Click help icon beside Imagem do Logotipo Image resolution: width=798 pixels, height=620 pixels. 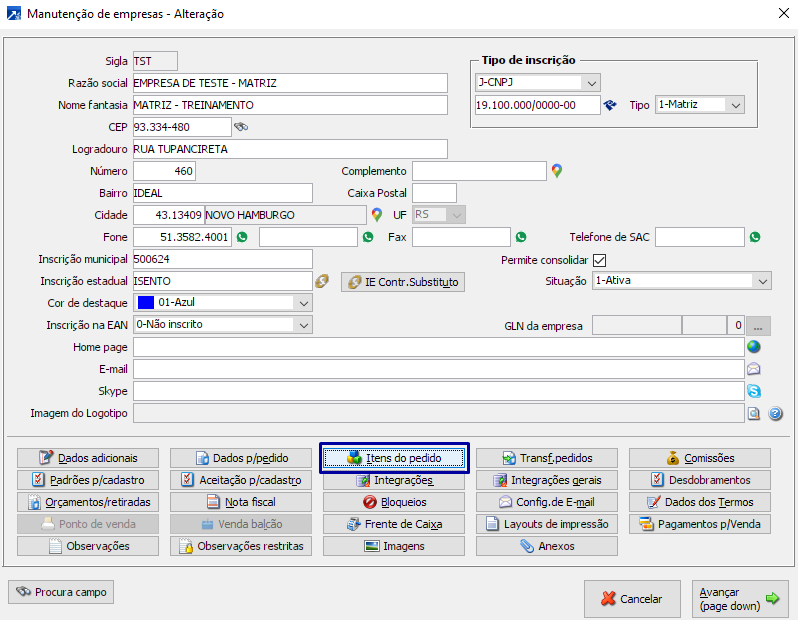pos(775,413)
